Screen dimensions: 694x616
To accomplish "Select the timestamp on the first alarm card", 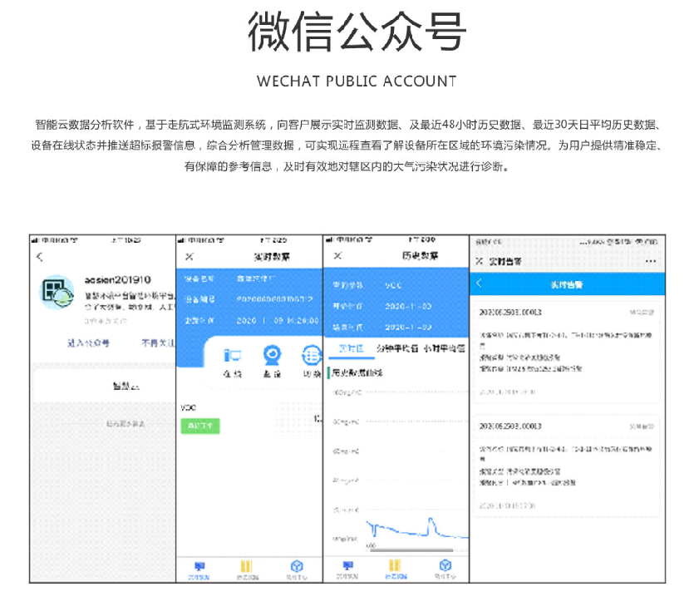I will (x=508, y=392).
